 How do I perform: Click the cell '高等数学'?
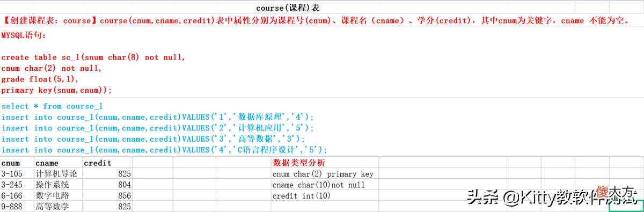click(x=58, y=206)
